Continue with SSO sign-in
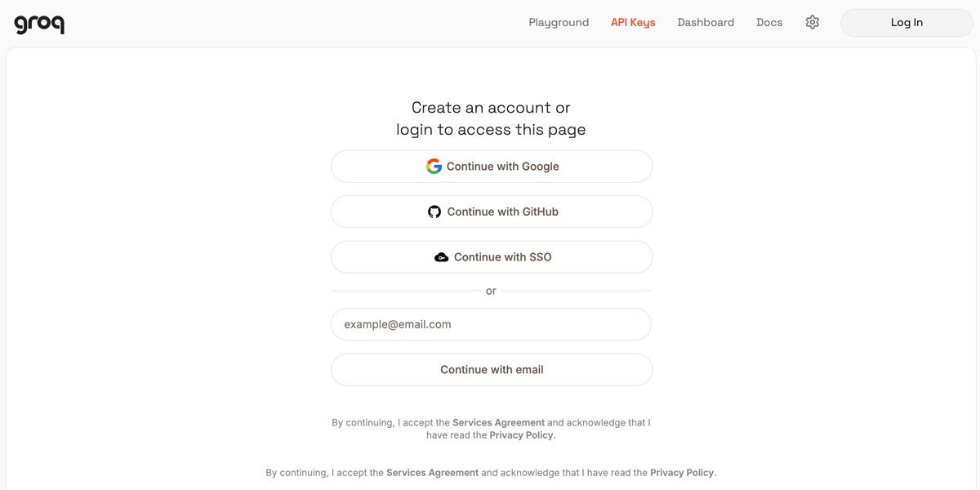Screen dimensions: 980x490 point(491,256)
